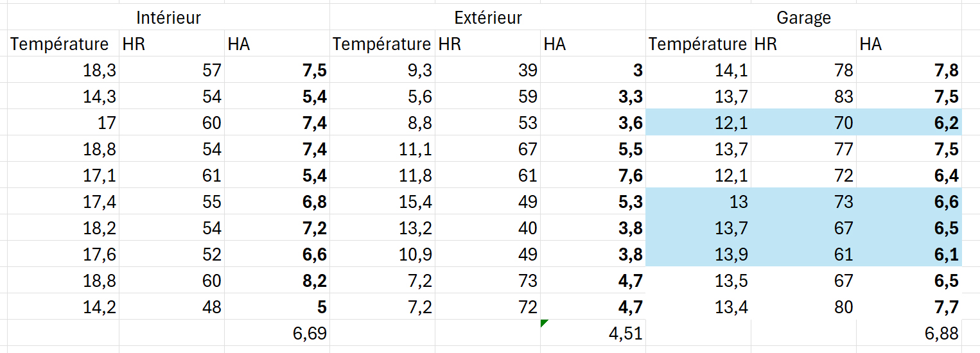The height and width of the screenshot is (353, 980).
Task: Click the Intérieur temperature cell 18,3
Action: tap(64, 70)
